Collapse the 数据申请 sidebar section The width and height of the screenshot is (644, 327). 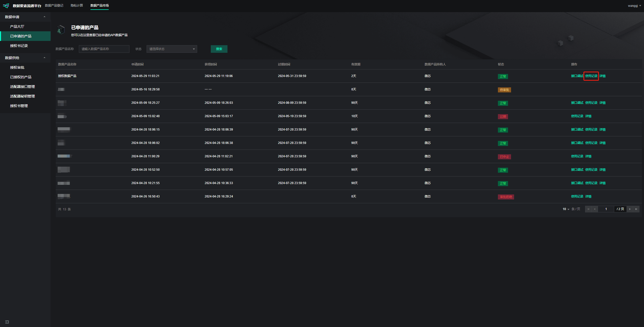coord(44,17)
